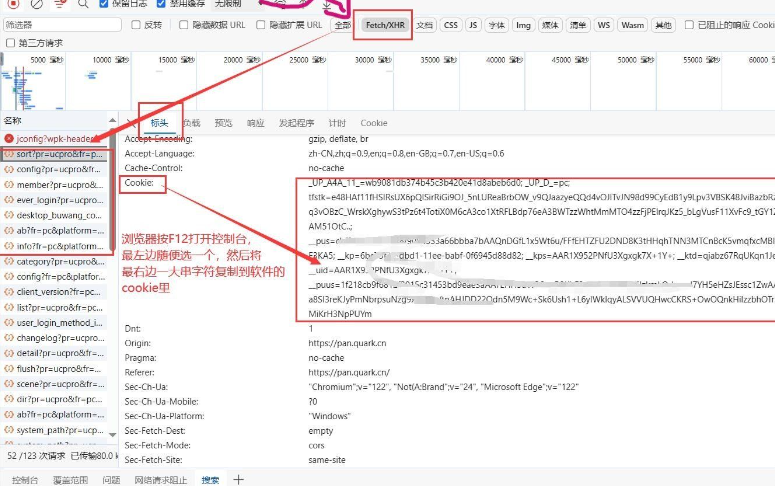775x486 pixels.
Task: Toggle 禁用缓存 disable cache checkbox
Action: [x=161, y=3]
